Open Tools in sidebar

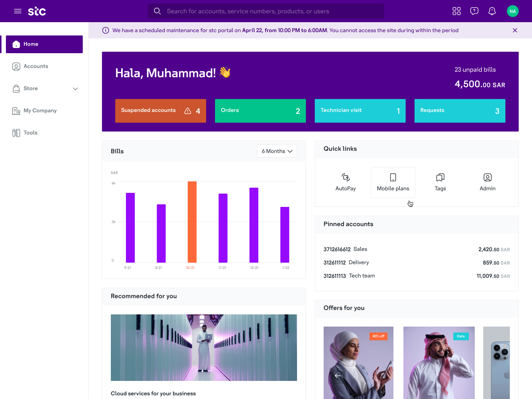[44, 133]
